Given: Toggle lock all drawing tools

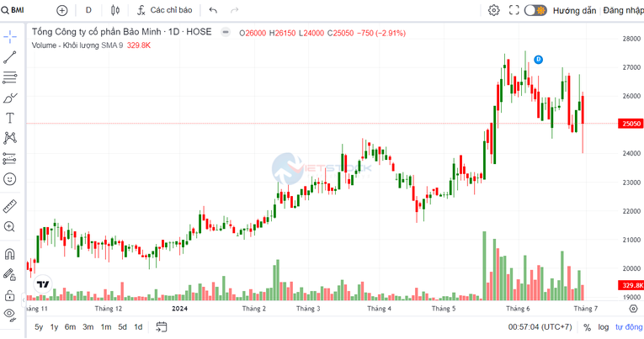Looking at the screenshot, I should [10, 295].
